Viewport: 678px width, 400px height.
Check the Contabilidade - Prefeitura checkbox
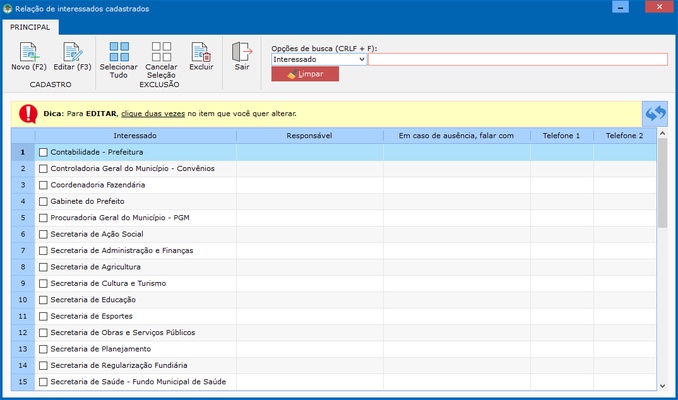(x=43, y=153)
